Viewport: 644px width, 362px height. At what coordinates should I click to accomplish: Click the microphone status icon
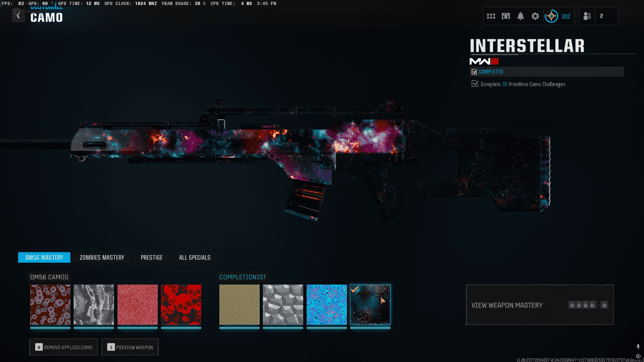(638, 346)
